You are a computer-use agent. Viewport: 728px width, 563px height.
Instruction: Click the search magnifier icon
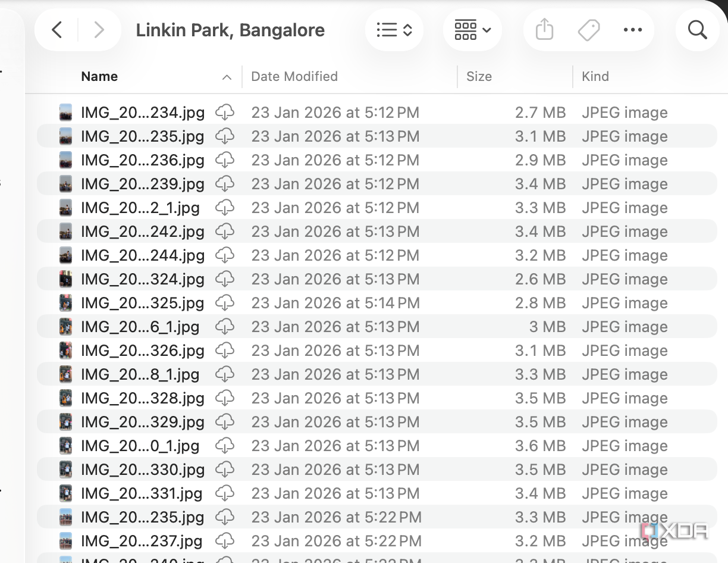697,29
